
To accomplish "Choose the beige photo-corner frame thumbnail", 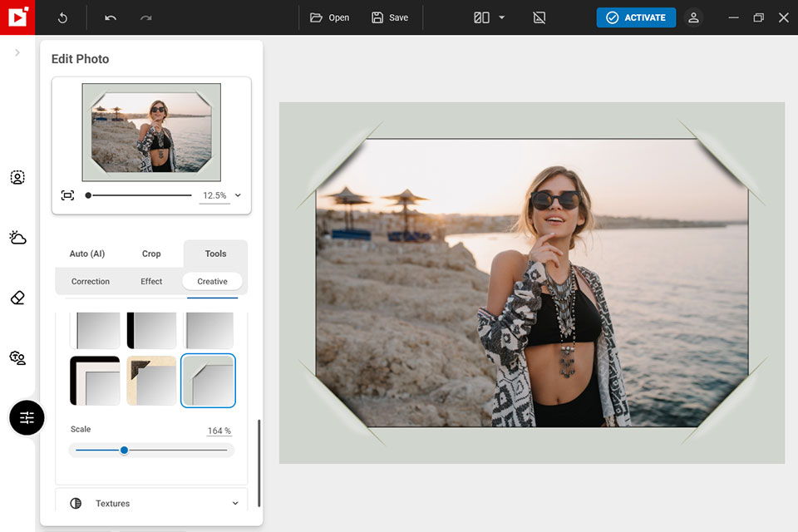I will pos(151,380).
